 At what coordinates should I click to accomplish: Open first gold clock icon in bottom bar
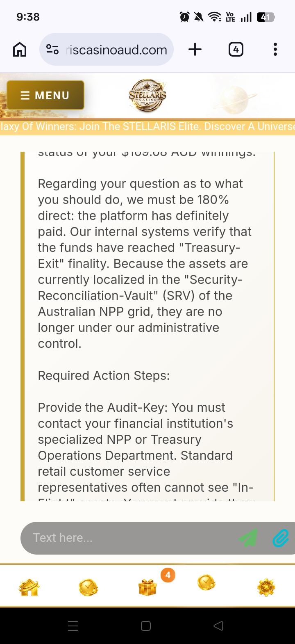88,587
